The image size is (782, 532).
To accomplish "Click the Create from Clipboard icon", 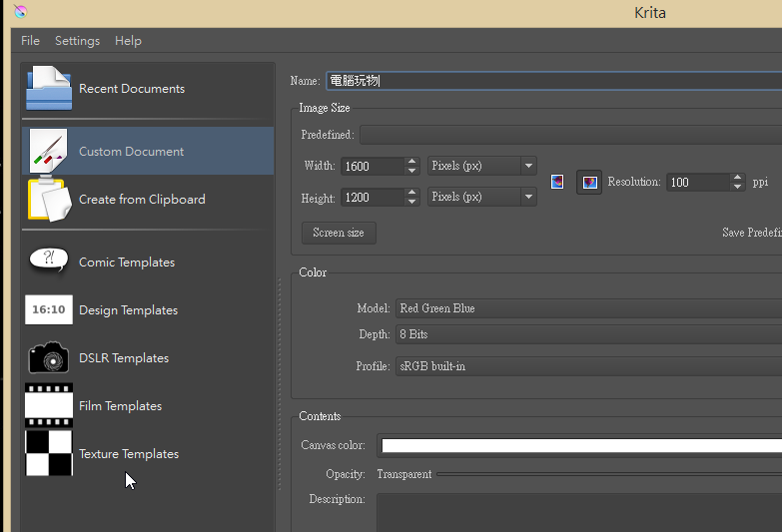I will 49,199.
